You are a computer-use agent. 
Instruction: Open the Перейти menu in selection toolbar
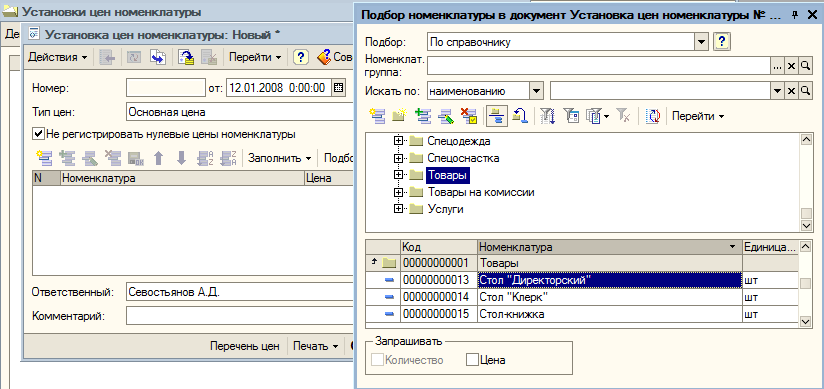[698, 116]
